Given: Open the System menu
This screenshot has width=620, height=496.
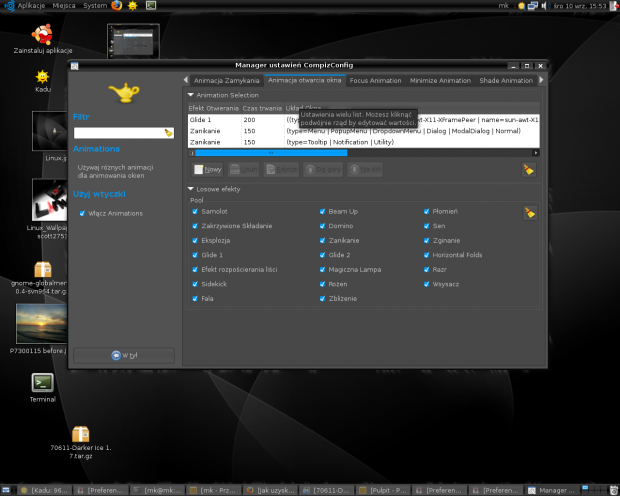Looking at the screenshot, I should point(95,6).
